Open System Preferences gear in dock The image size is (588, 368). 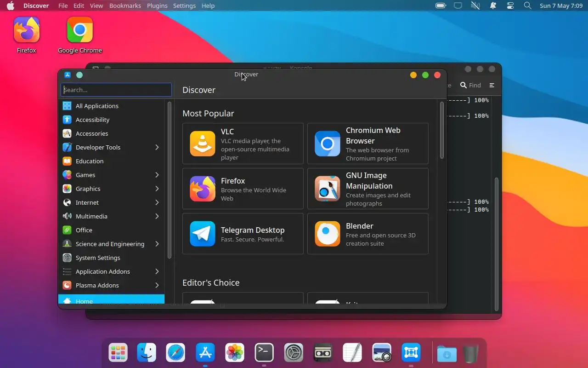click(294, 353)
